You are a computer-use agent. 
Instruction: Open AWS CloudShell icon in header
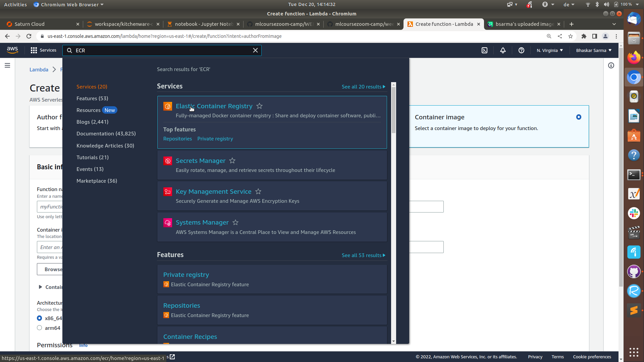coord(484,50)
